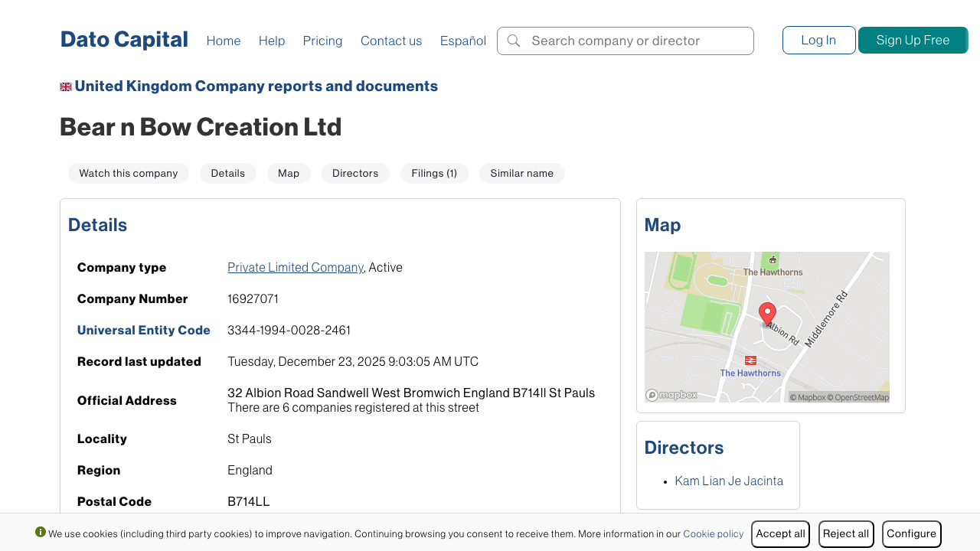Select the Directors tab pill
Viewport: 980px width, 551px height.
coord(354,173)
